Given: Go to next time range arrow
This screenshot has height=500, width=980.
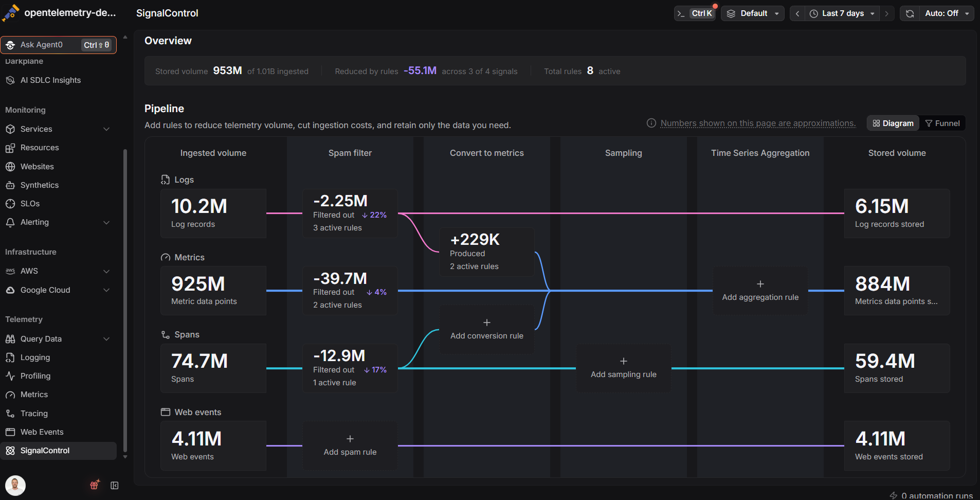Looking at the screenshot, I should click(886, 13).
